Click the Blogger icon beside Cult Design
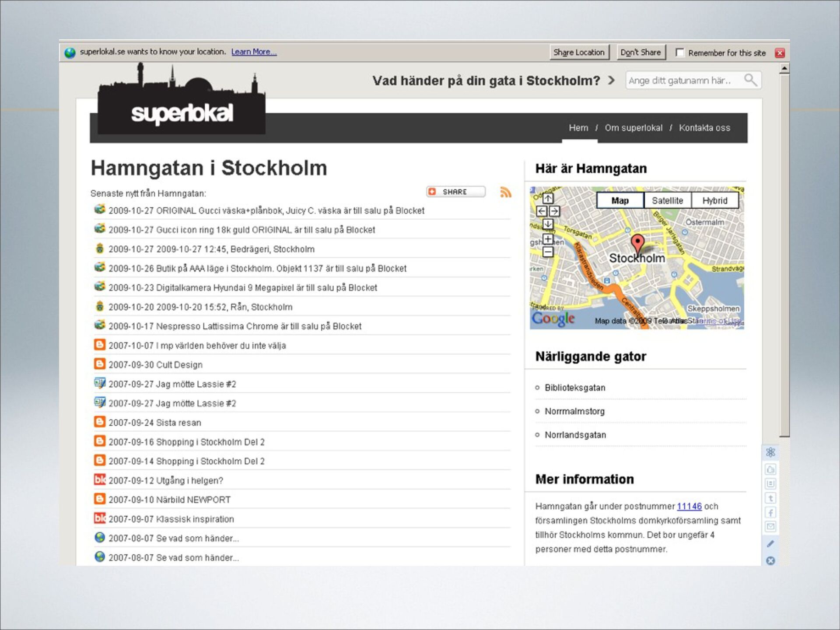The height and width of the screenshot is (630, 840). tap(100, 364)
